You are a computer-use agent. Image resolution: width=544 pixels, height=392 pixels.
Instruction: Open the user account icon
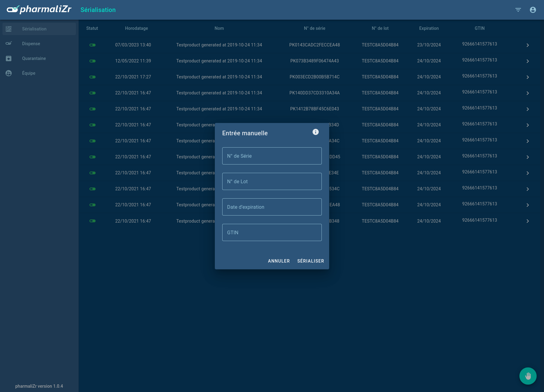tap(533, 10)
